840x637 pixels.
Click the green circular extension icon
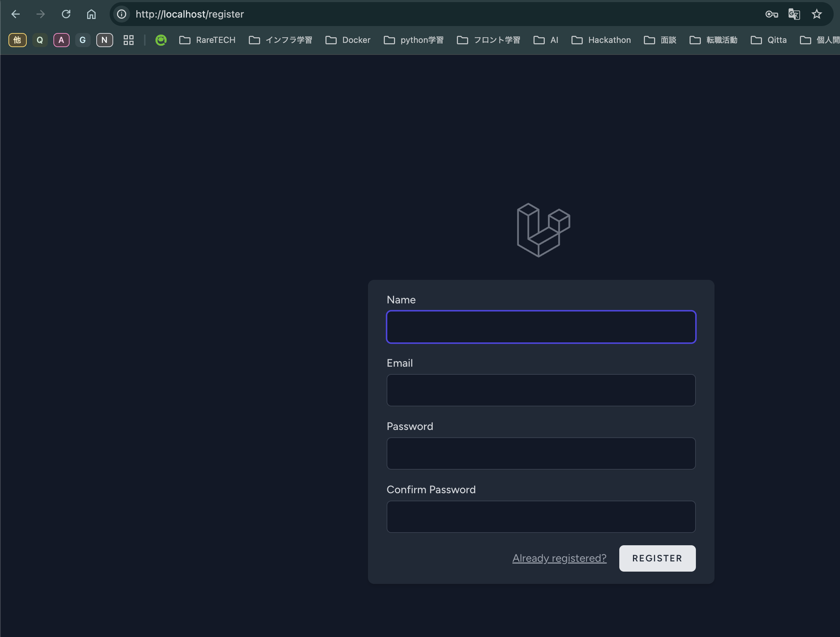click(x=161, y=39)
